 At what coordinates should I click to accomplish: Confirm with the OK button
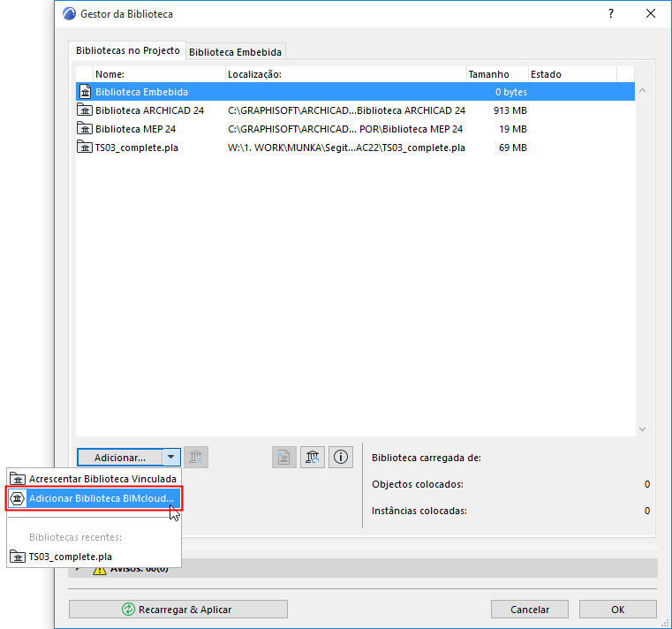tap(617, 610)
